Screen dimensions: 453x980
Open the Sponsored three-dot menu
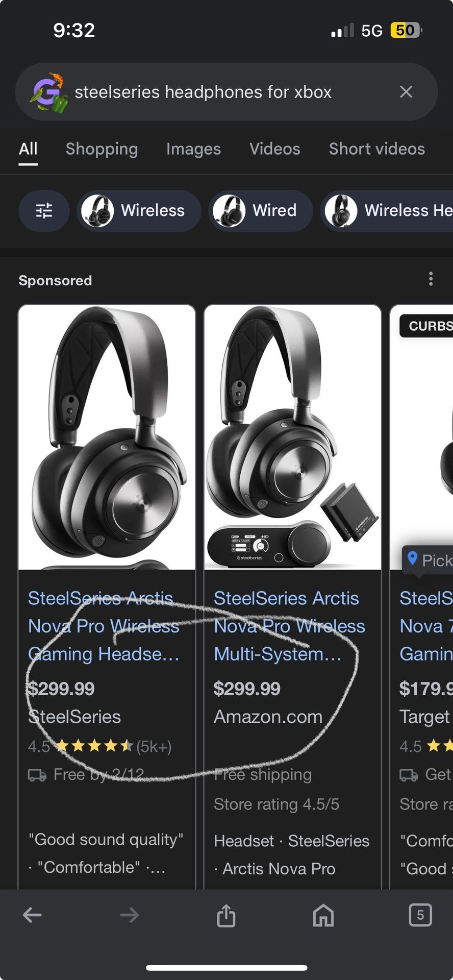(431, 279)
